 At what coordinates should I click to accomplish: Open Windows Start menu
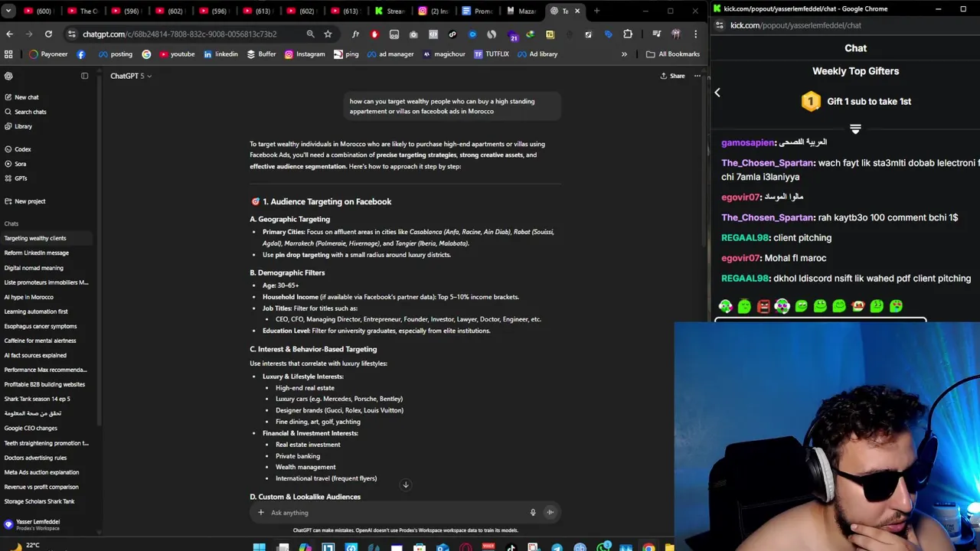[259, 547]
